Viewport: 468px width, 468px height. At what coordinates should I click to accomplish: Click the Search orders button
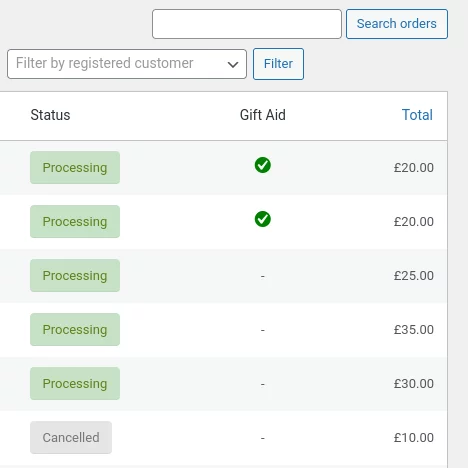(397, 24)
